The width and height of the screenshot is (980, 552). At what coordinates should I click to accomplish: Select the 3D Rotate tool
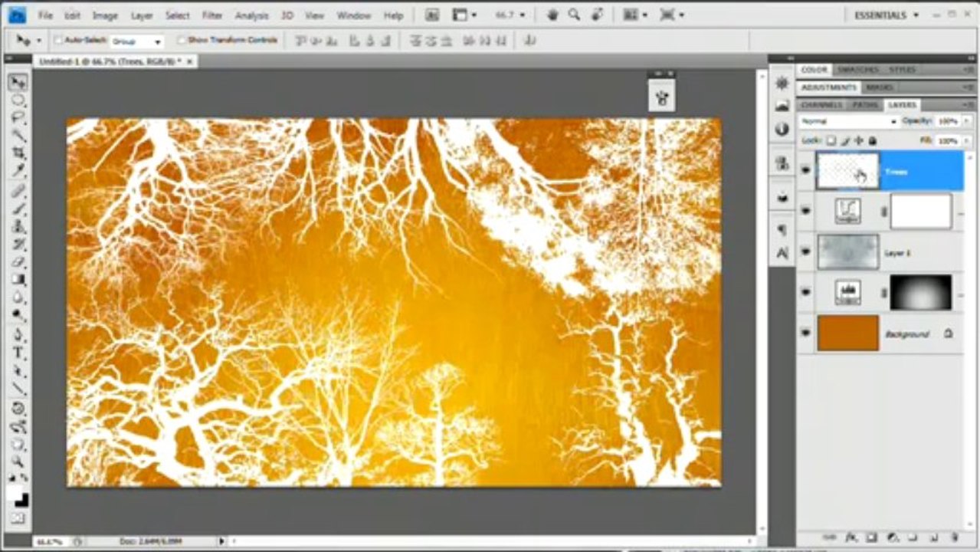(18, 409)
